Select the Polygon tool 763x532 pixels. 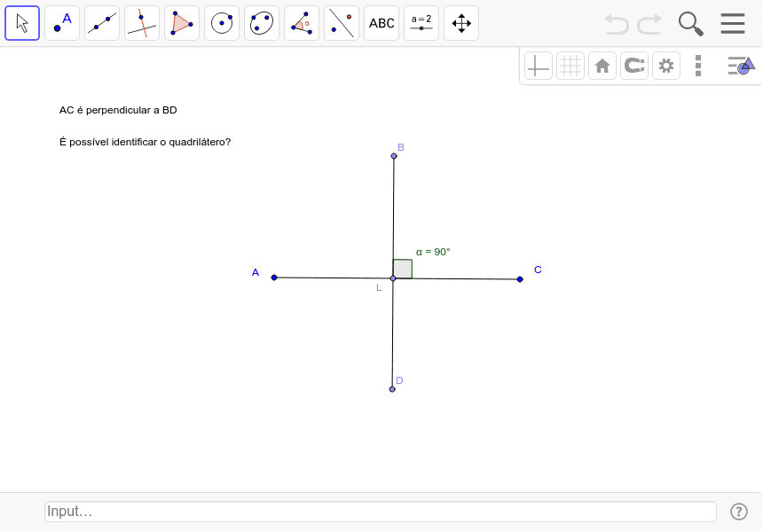coord(182,23)
